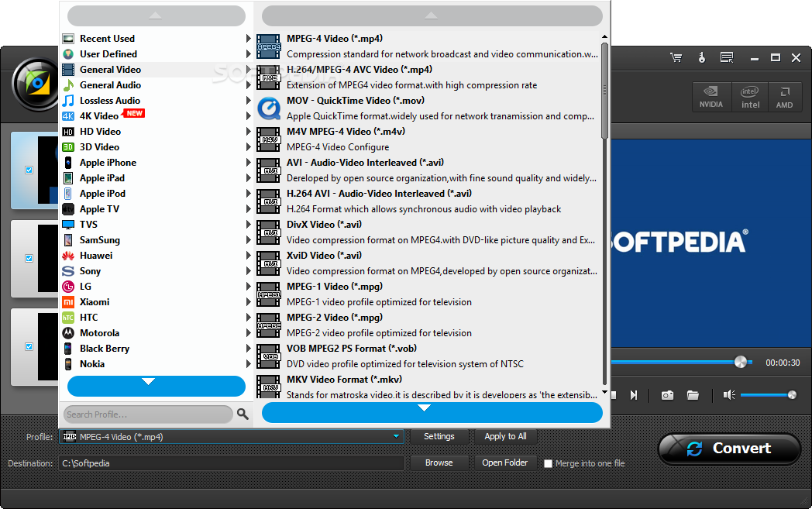Click the Search Profile input field
Screen dimensions: 812x509
pos(148,414)
